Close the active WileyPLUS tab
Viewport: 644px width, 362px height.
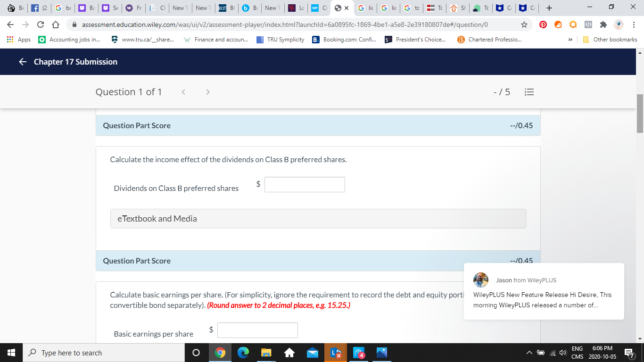(x=347, y=8)
